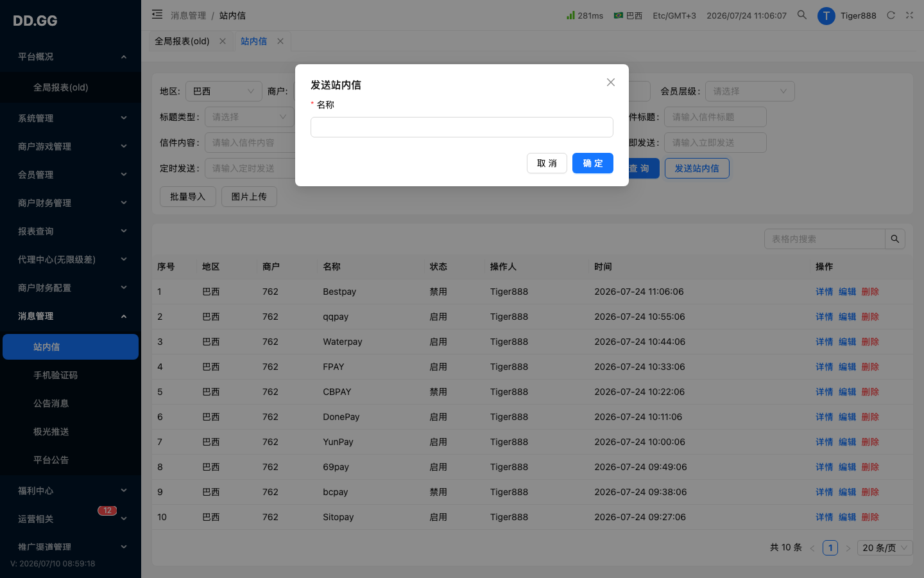Toggle the fullscreen icon in header
This screenshot has width=924, height=578.
click(x=909, y=15)
